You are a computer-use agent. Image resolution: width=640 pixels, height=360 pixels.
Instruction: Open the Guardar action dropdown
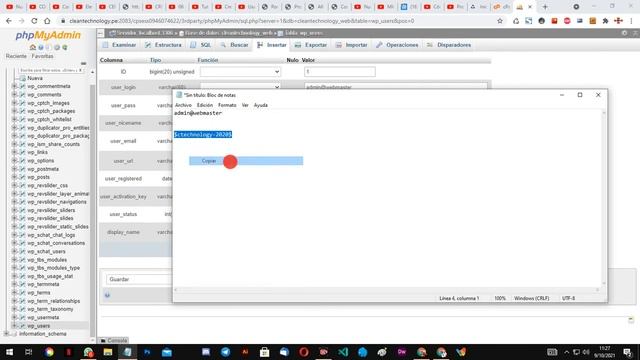[x=139, y=279]
